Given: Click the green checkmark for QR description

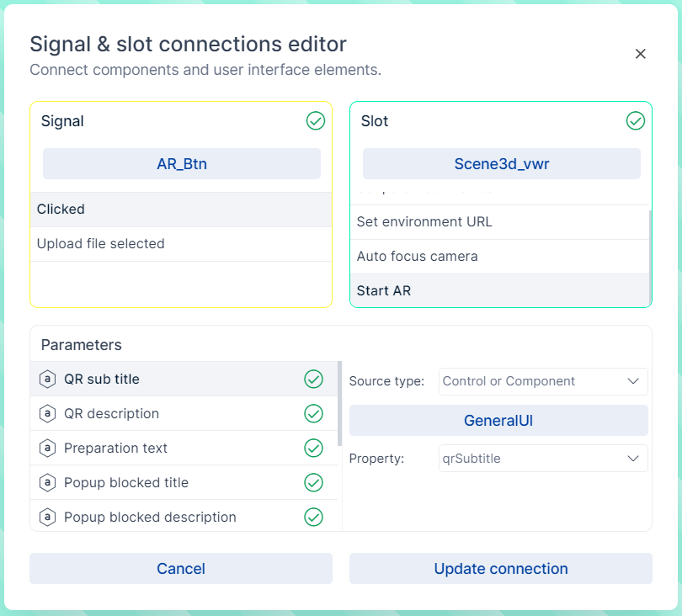Looking at the screenshot, I should click(x=313, y=414).
